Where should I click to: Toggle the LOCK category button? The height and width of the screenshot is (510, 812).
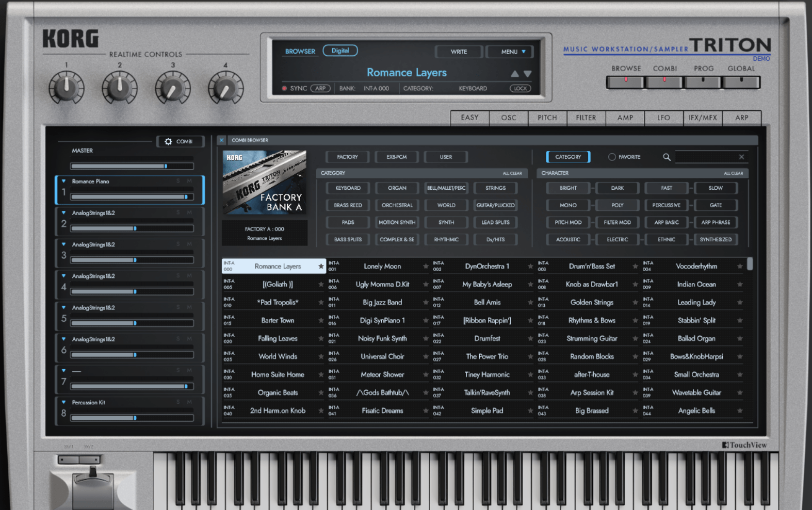tap(521, 88)
